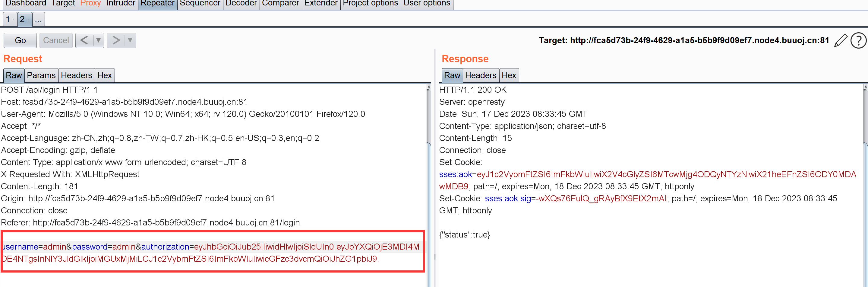Screen dimensions: 868x287
Task: Close Repeater tab 2 with its x
Action: point(28,20)
